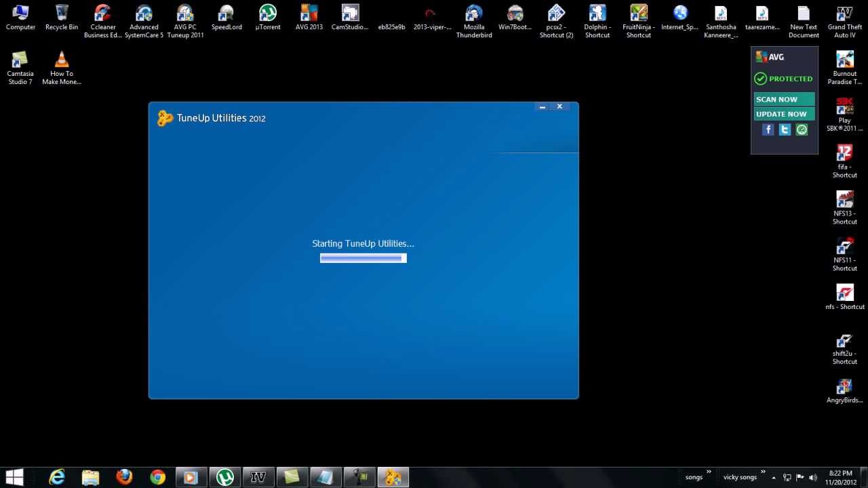The width and height of the screenshot is (868, 488).
Task: Launch Internet Explorer from the taskbar
Action: (57, 477)
